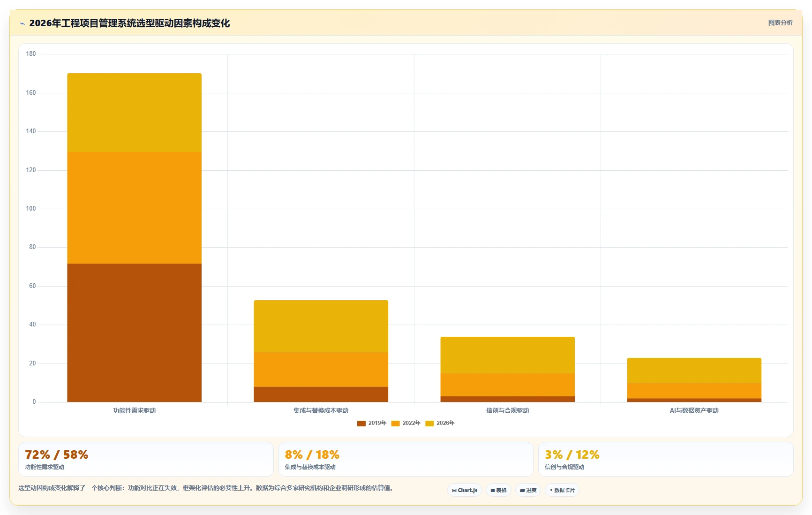The image size is (812, 515).
Task: Click the 2026年 segment of AI与数据资产驱动 bar
Action: click(x=694, y=371)
